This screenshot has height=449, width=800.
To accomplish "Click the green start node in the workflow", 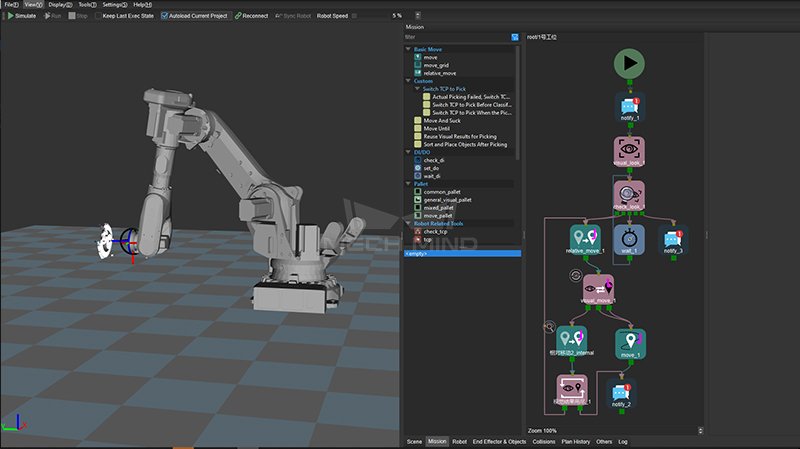I will coord(629,63).
